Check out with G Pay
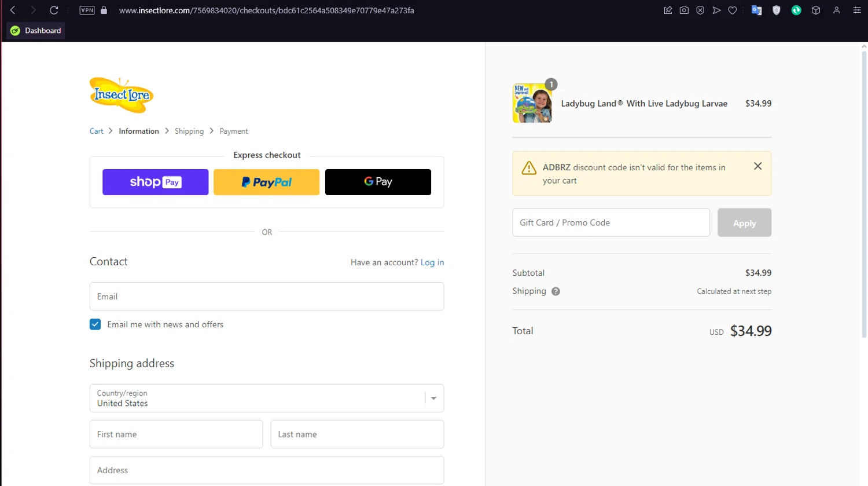Image resolution: width=868 pixels, height=486 pixels. [378, 182]
